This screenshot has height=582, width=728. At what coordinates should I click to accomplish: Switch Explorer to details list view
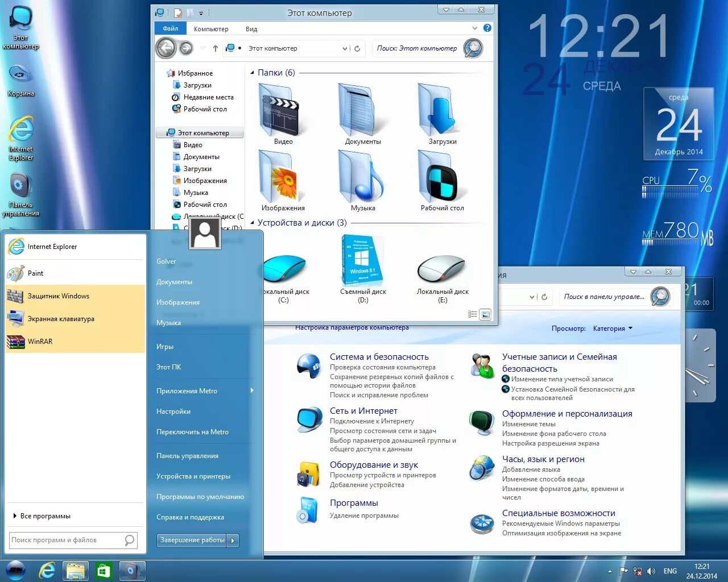point(472,314)
